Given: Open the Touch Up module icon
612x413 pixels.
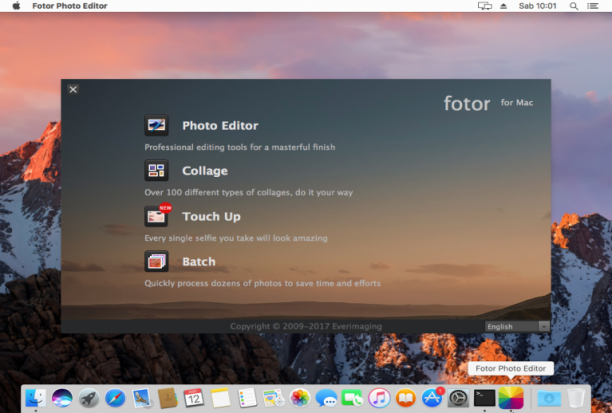Looking at the screenshot, I should tap(157, 216).
